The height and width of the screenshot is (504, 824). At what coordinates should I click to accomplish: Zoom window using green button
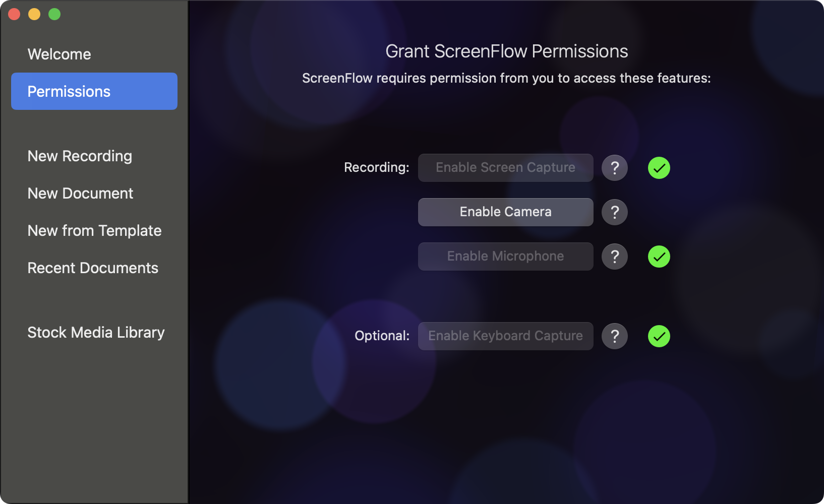click(x=54, y=14)
